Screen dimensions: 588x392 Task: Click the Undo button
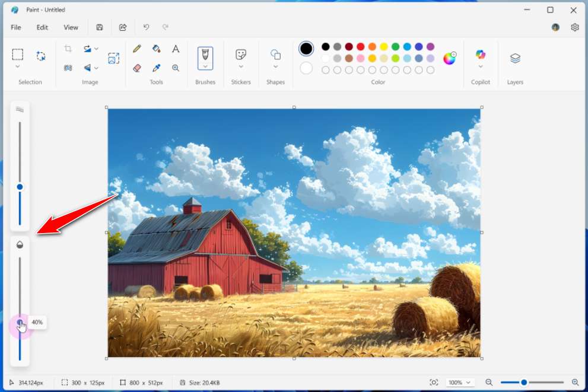[x=146, y=27]
